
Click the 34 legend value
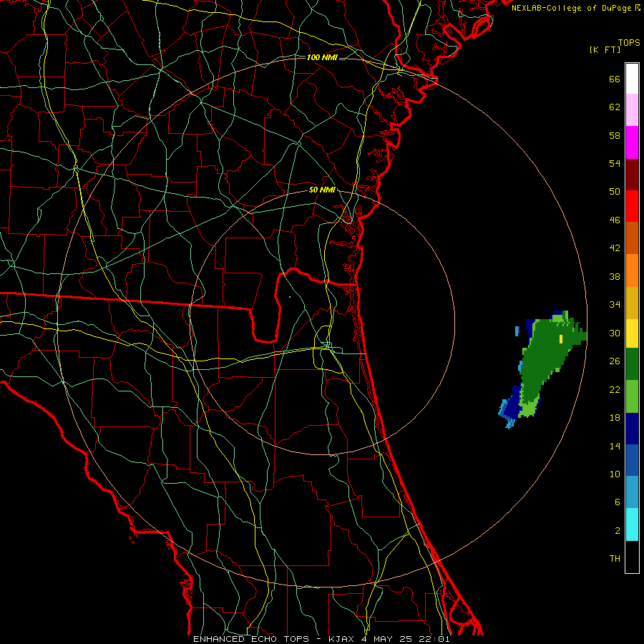click(x=615, y=304)
